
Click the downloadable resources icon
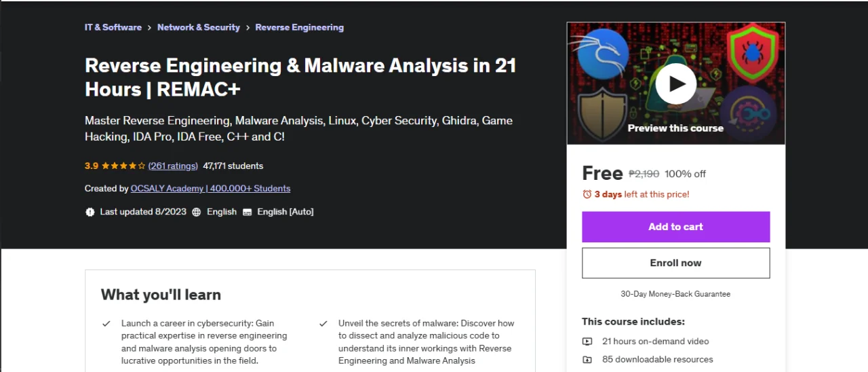[587, 359]
